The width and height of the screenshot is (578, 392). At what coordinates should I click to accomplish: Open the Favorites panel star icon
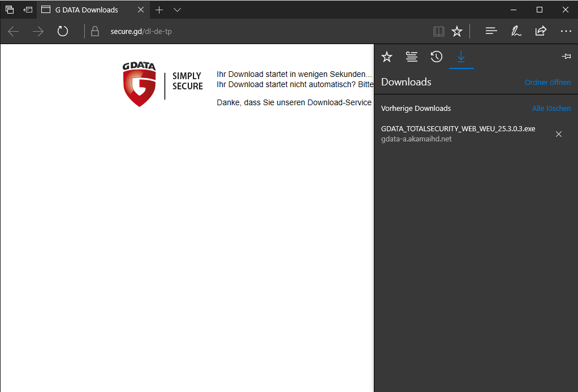coord(386,57)
